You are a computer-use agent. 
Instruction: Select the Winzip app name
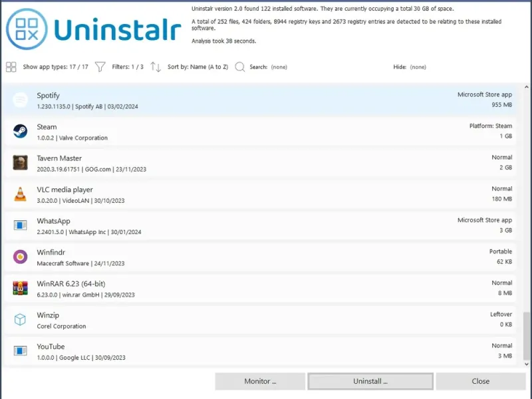tap(48, 315)
